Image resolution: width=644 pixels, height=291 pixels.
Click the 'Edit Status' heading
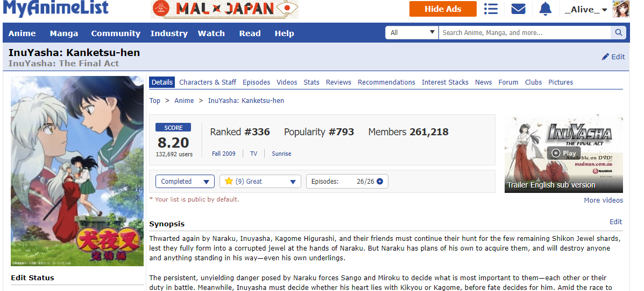[x=32, y=278]
